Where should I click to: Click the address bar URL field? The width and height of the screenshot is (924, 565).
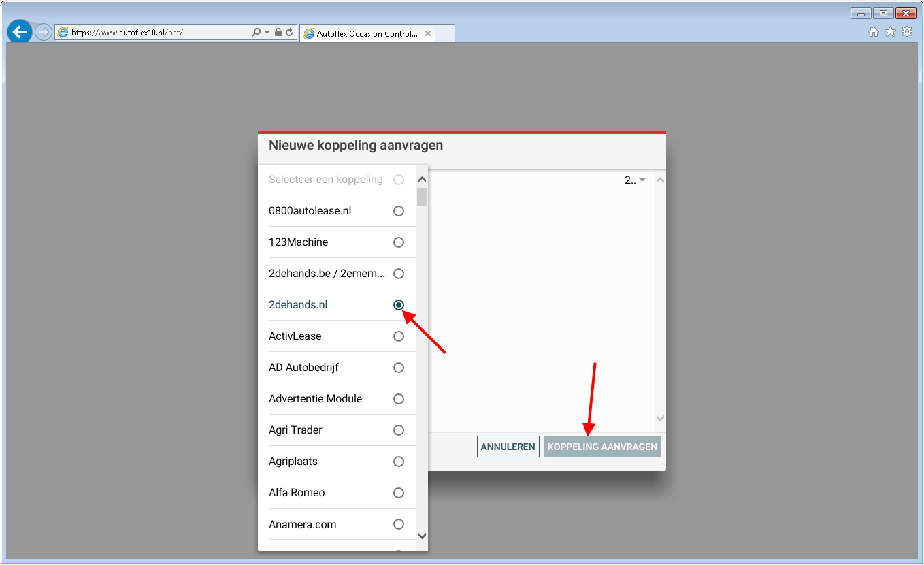point(153,32)
